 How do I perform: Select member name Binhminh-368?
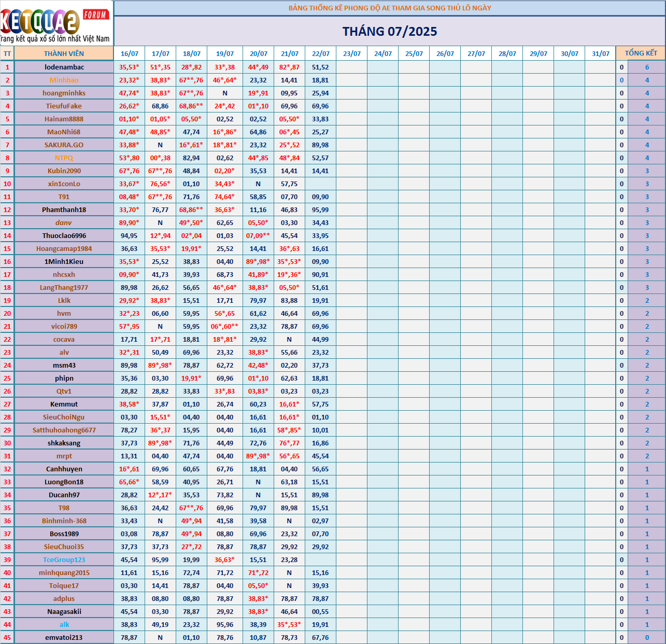(x=64, y=521)
